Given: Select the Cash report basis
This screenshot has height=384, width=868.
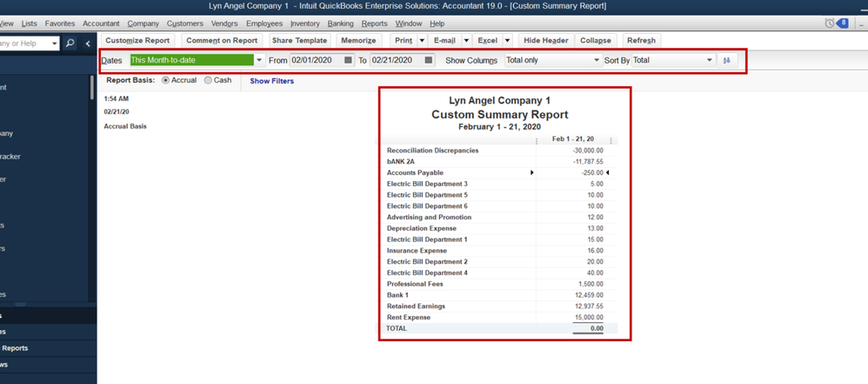Looking at the screenshot, I should [x=208, y=80].
